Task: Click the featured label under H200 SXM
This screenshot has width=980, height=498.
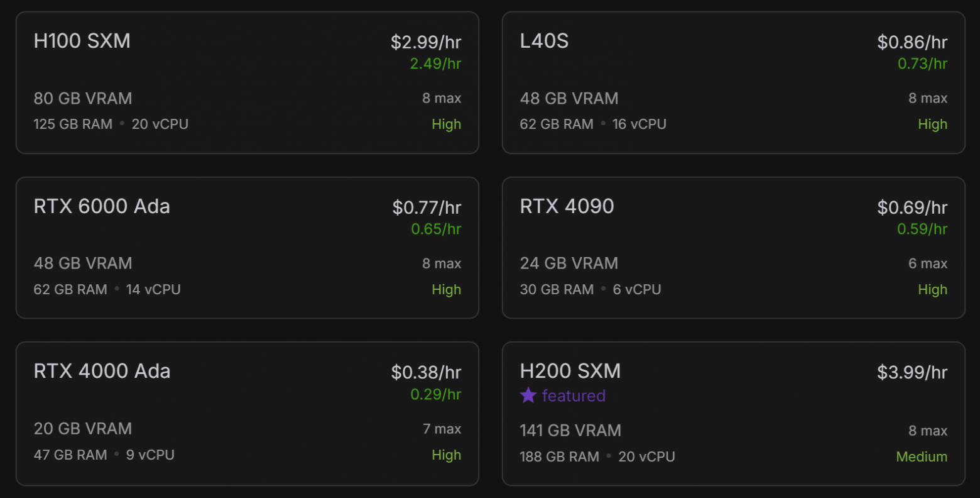Action: click(574, 396)
